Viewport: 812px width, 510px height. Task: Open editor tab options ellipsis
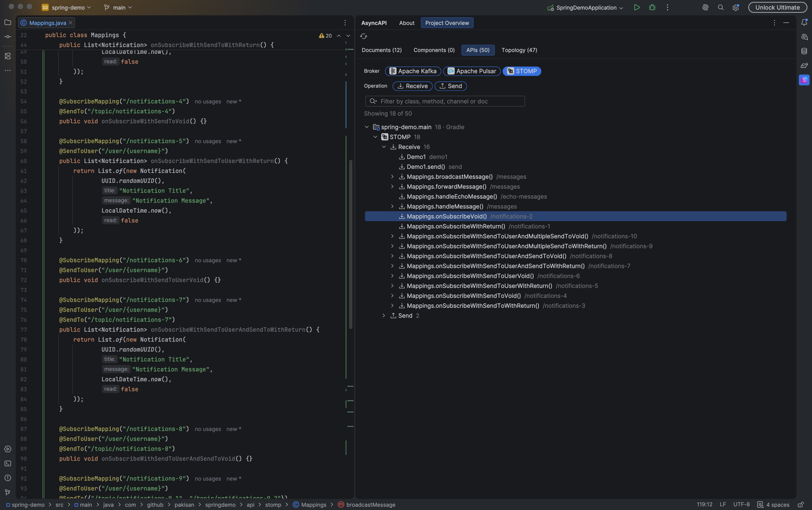[345, 23]
